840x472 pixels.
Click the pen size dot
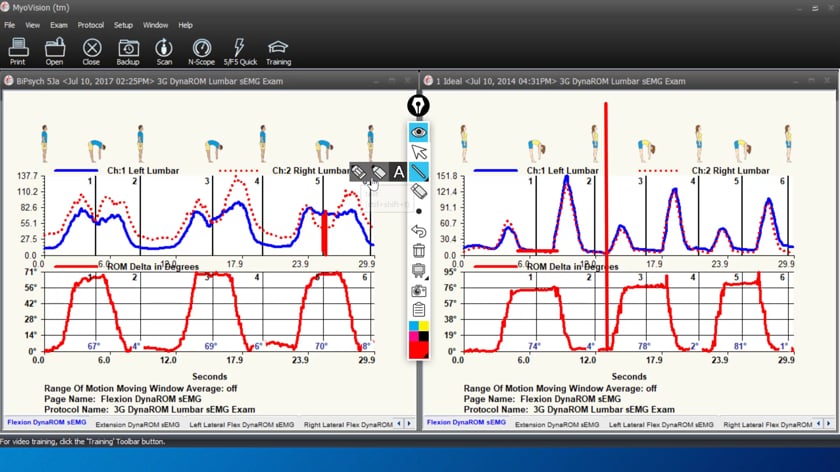coord(418,211)
